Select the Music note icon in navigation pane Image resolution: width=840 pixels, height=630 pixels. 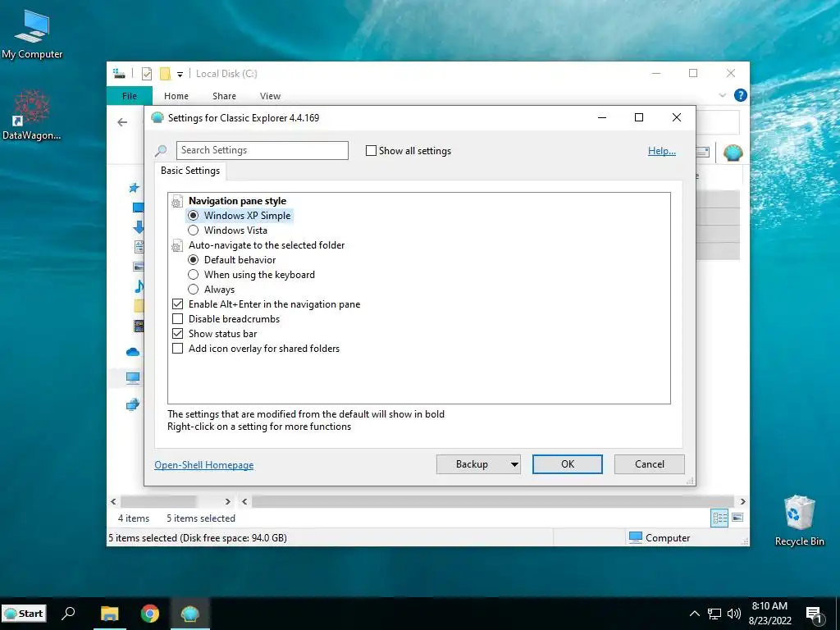coord(139,286)
